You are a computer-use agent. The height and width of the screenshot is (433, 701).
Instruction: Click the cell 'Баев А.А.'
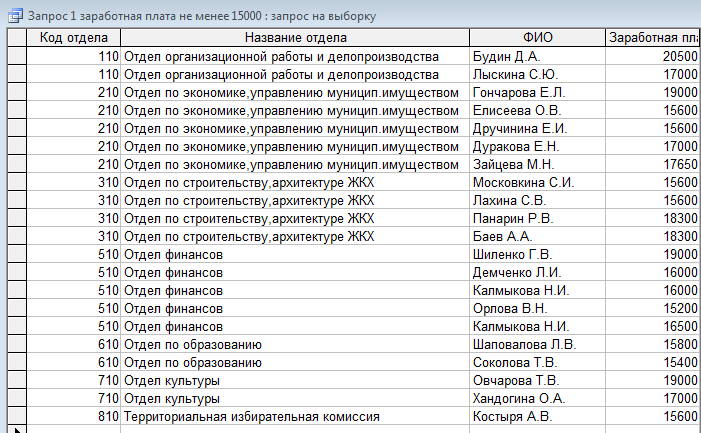pos(537,236)
